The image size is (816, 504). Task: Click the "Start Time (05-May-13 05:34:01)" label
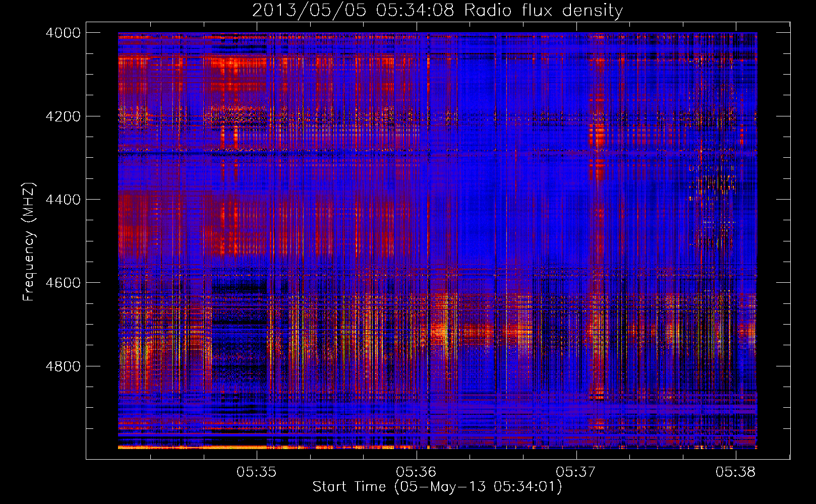point(437,487)
